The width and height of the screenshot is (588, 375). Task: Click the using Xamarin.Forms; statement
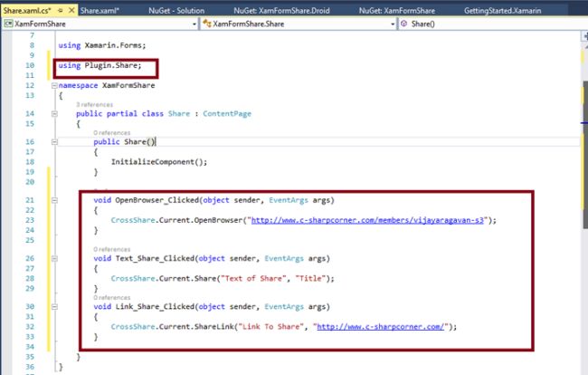point(102,45)
